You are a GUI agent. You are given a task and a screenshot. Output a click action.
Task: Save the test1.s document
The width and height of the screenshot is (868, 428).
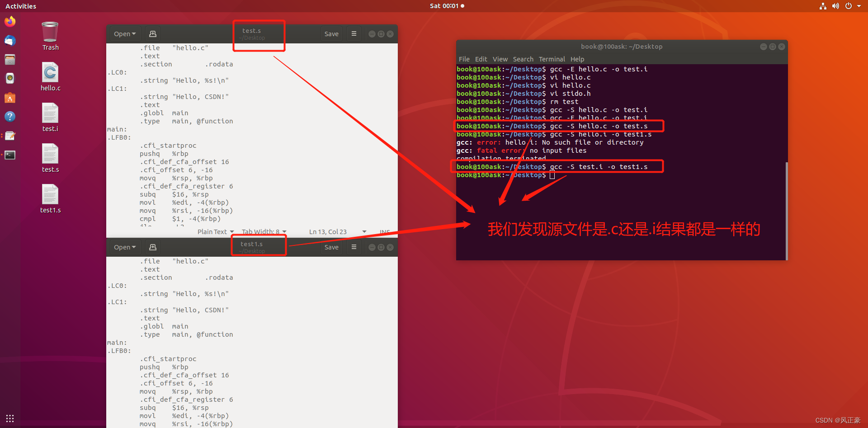[331, 247]
